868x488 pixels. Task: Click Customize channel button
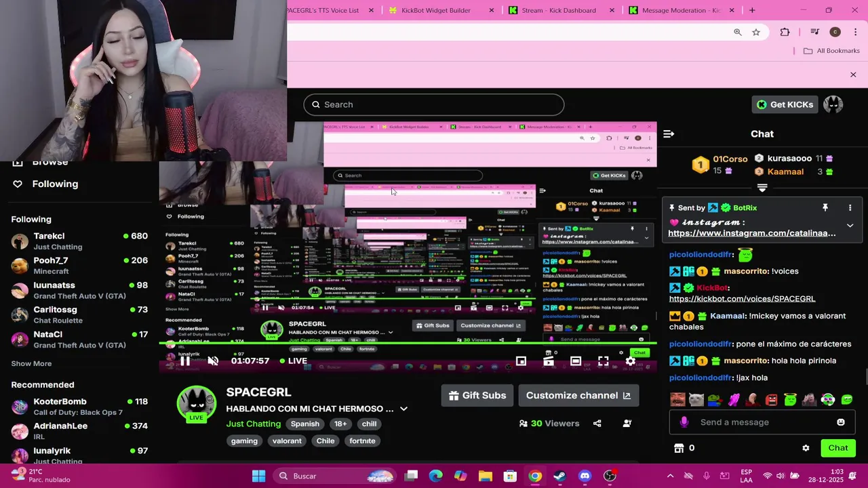tap(578, 396)
